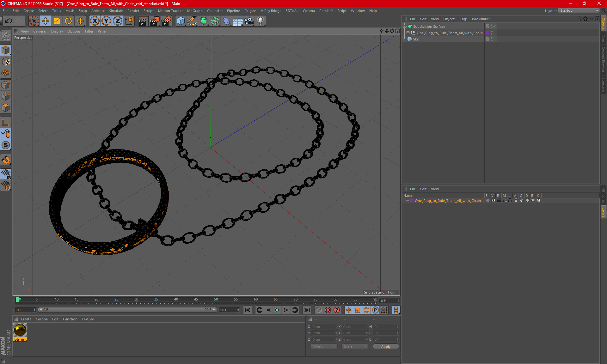Go to end of animation
This screenshot has height=364, width=607.
307,310
